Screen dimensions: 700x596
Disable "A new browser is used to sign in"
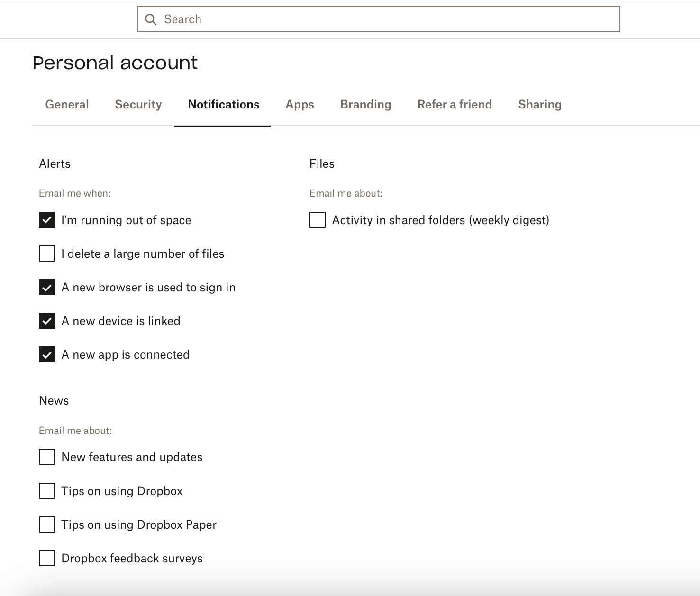tap(47, 287)
